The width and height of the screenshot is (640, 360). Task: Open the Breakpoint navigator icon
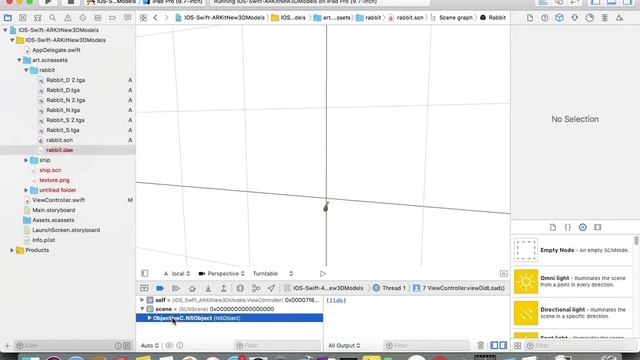[x=112, y=18]
